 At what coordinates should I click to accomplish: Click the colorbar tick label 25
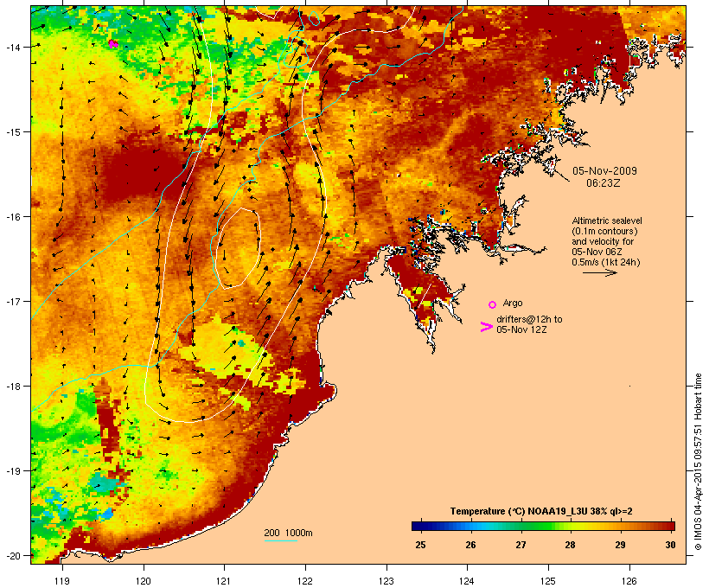point(420,545)
